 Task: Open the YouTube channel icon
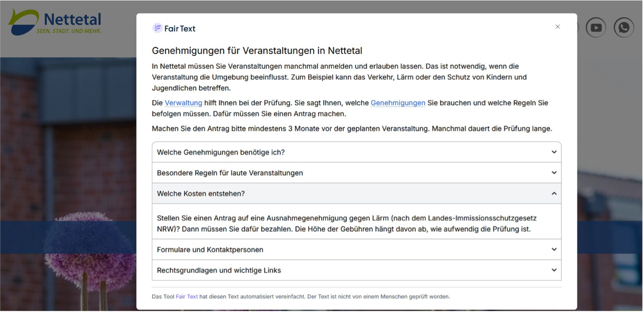(x=596, y=28)
